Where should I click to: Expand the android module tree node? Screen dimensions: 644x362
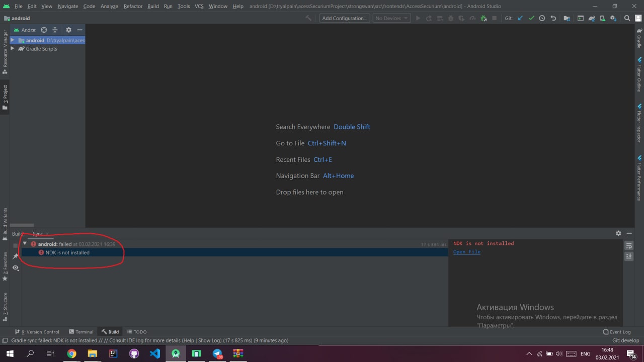(13, 40)
